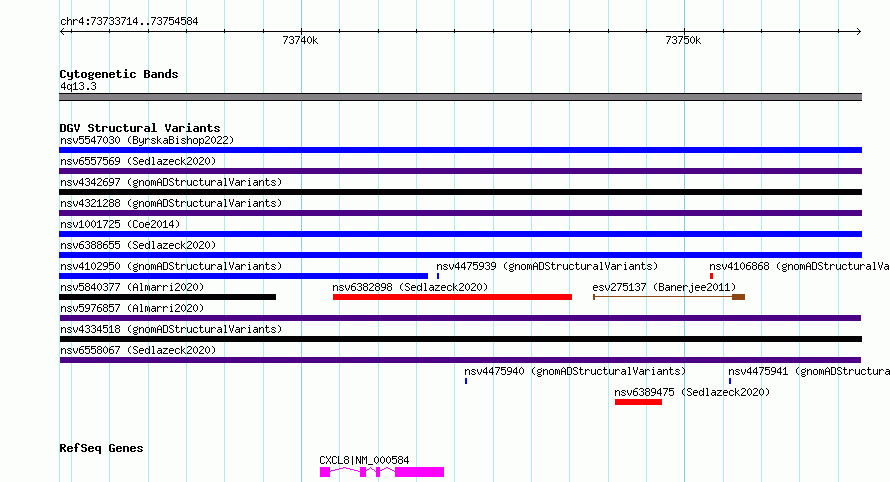Select the nsv5840377 Almarri2020 black bar

click(x=167, y=297)
